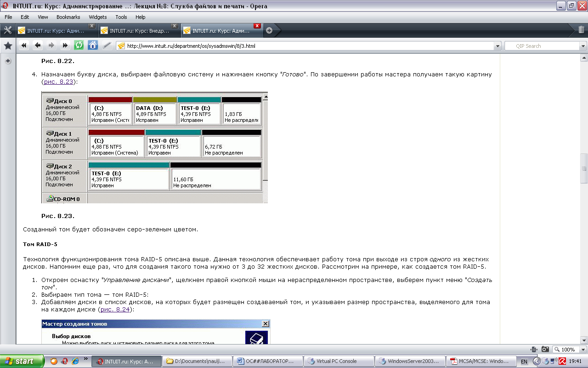Image resolution: width=588 pixels, height=368 pixels.
Task: Click the 'Рис. 8.23.' caption
Action: 58,216
